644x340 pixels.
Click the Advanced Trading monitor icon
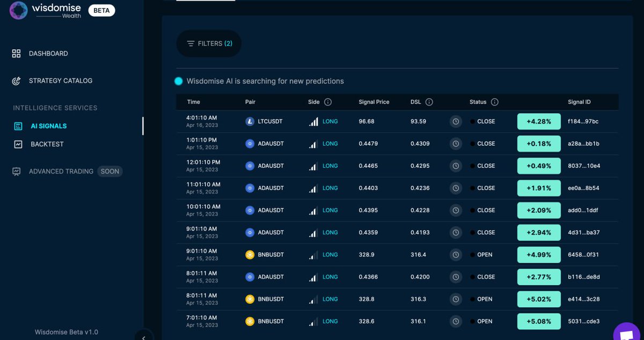(16, 171)
